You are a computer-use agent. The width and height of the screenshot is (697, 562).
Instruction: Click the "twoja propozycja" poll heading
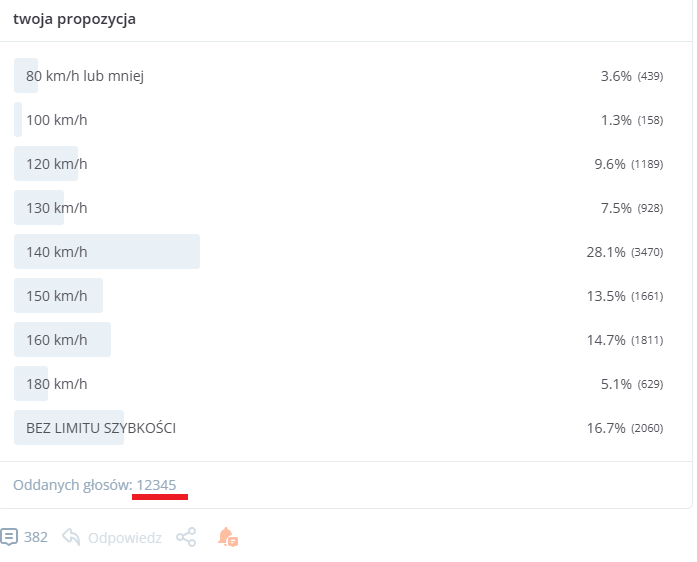click(75, 19)
